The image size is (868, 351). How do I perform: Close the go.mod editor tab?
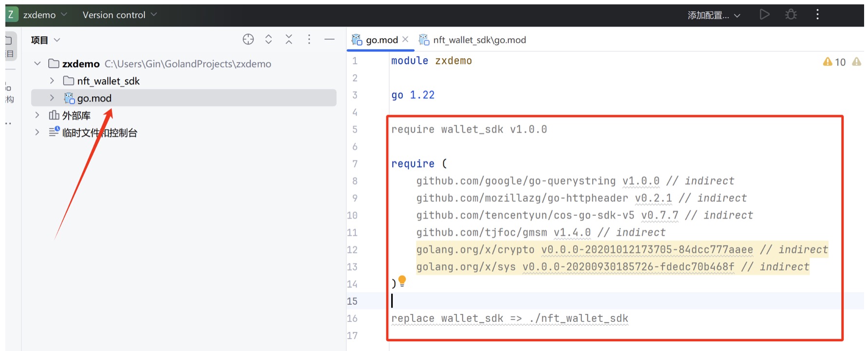[405, 39]
